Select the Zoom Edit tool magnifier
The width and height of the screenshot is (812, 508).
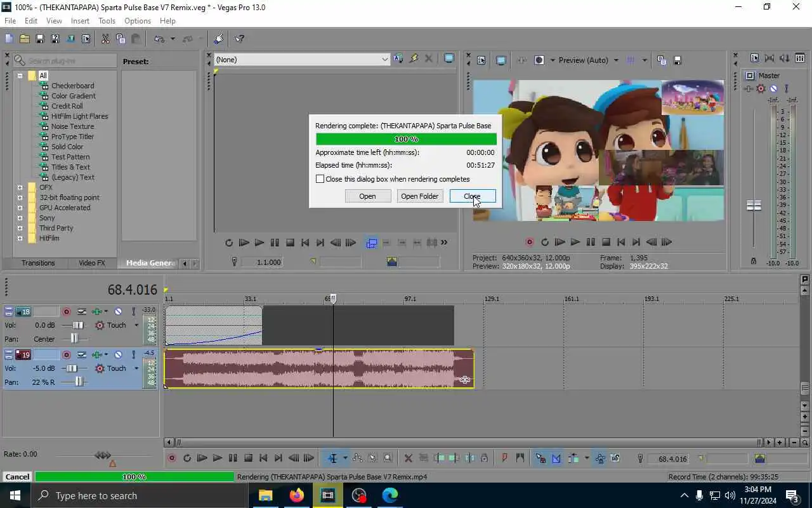pyautogui.click(x=388, y=458)
